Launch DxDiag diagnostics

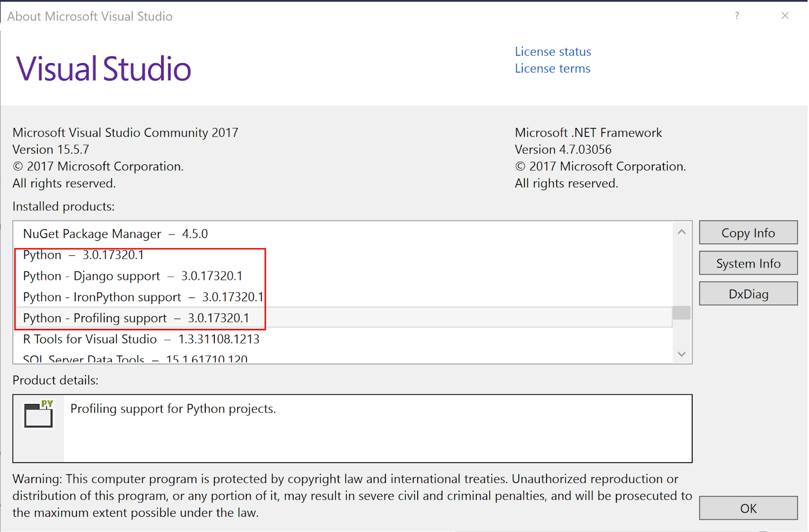coord(748,294)
